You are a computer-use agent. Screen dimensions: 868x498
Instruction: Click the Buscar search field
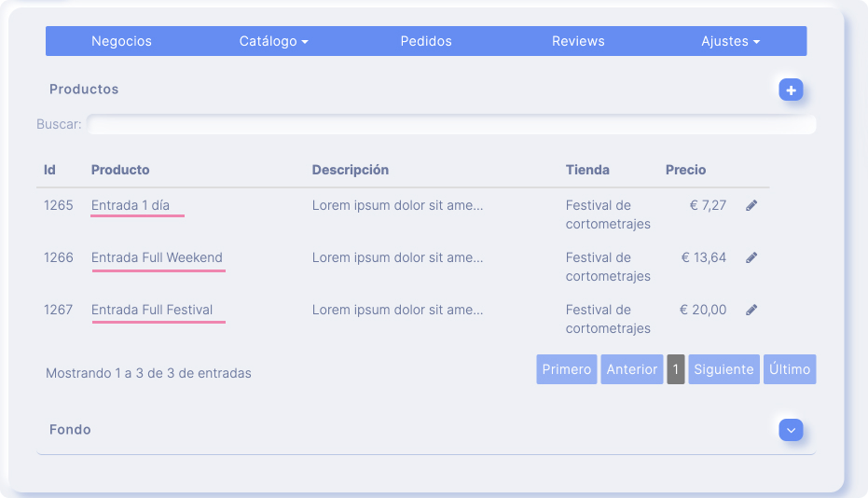tap(451, 124)
